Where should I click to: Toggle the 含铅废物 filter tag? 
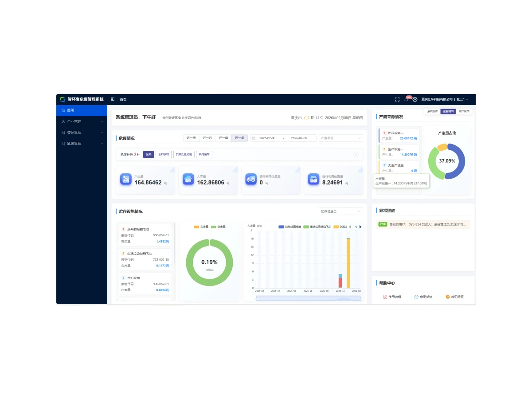[164, 154]
